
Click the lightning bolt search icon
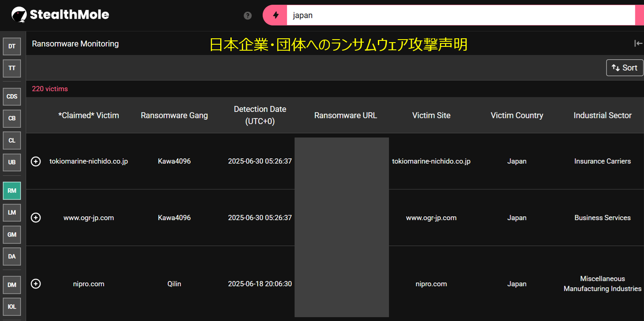point(275,15)
